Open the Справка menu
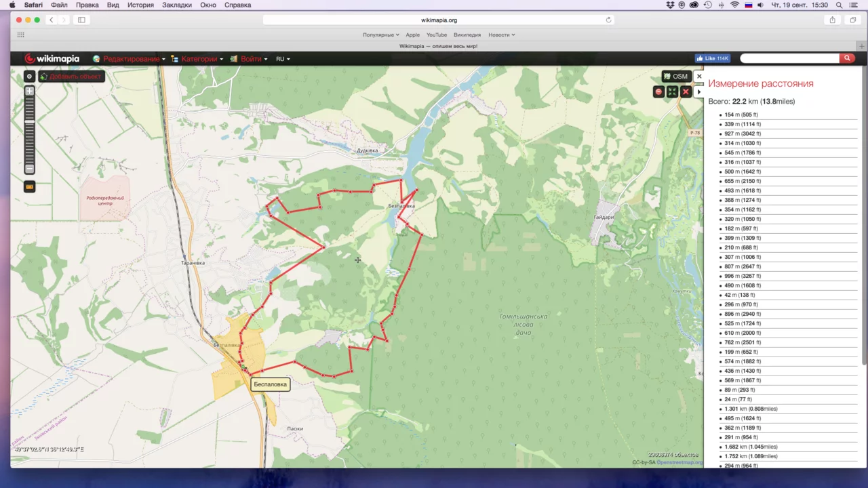The width and height of the screenshot is (868, 488). [x=237, y=5]
